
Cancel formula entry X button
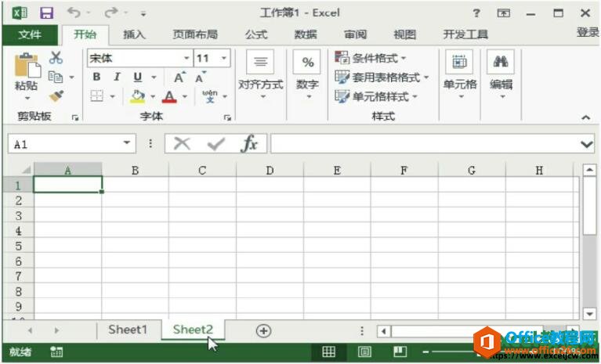pyautogui.click(x=182, y=144)
